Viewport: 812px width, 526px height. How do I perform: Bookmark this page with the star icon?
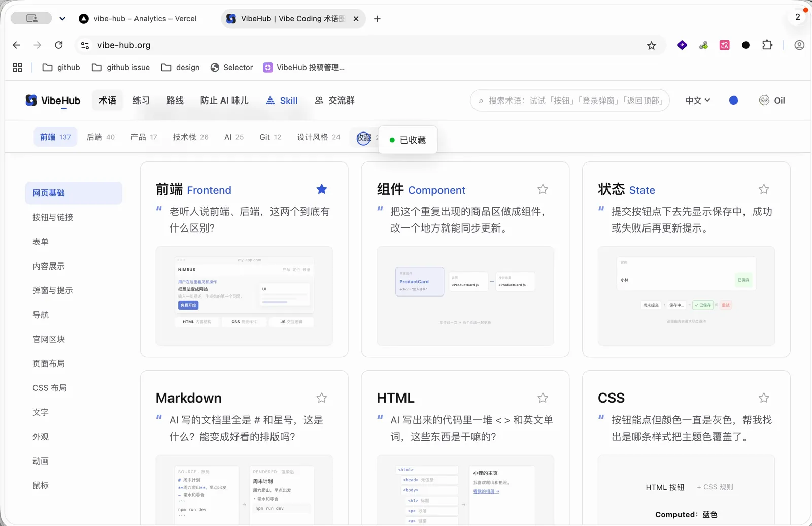[652, 46]
